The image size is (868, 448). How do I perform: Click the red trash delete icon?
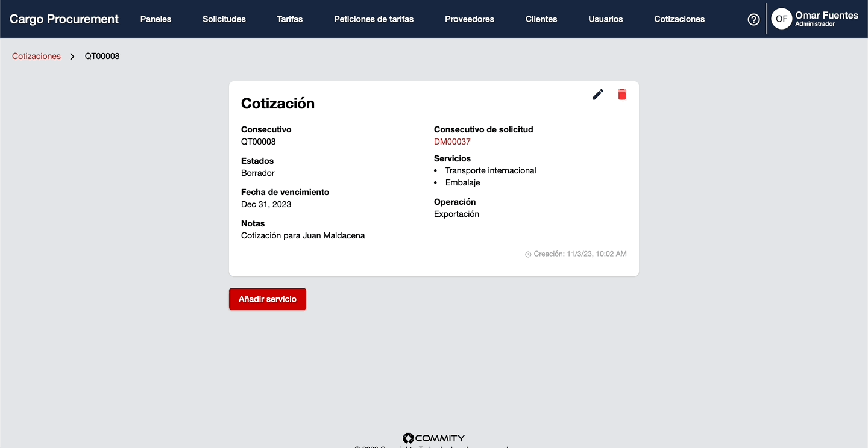tap(621, 95)
